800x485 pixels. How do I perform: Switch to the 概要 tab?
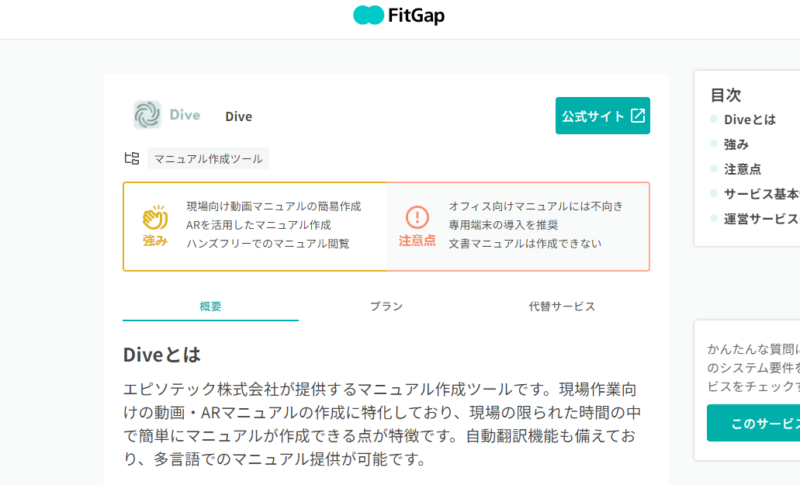coord(210,307)
